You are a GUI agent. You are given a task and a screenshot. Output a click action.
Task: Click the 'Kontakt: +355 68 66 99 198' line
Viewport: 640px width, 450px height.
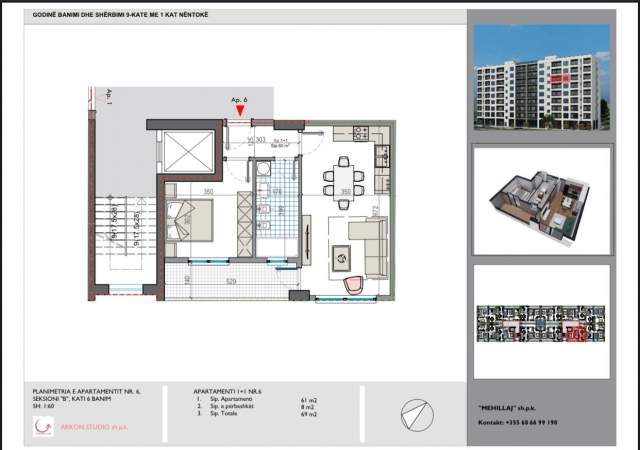point(518,422)
